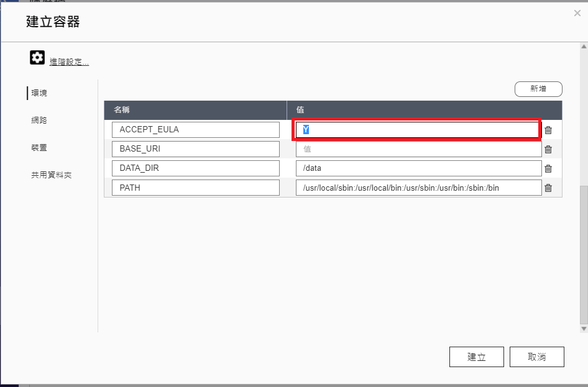Screen dimensions: 588x387
Task: Click the DATA_DIR value field showing /data
Action: pyautogui.click(x=418, y=168)
